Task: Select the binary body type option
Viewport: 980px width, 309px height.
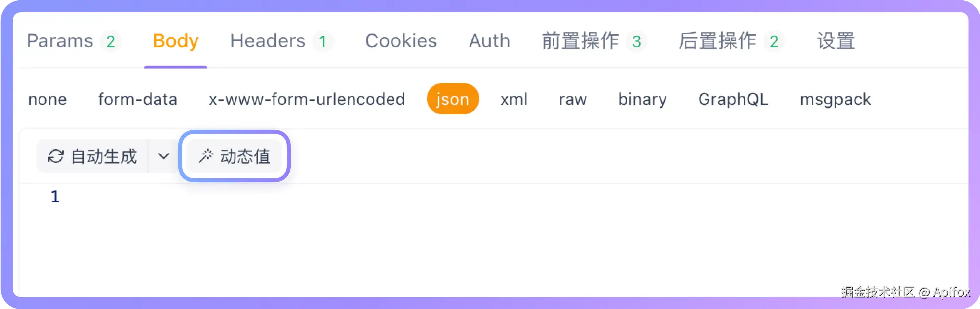Action: click(641, 99)
